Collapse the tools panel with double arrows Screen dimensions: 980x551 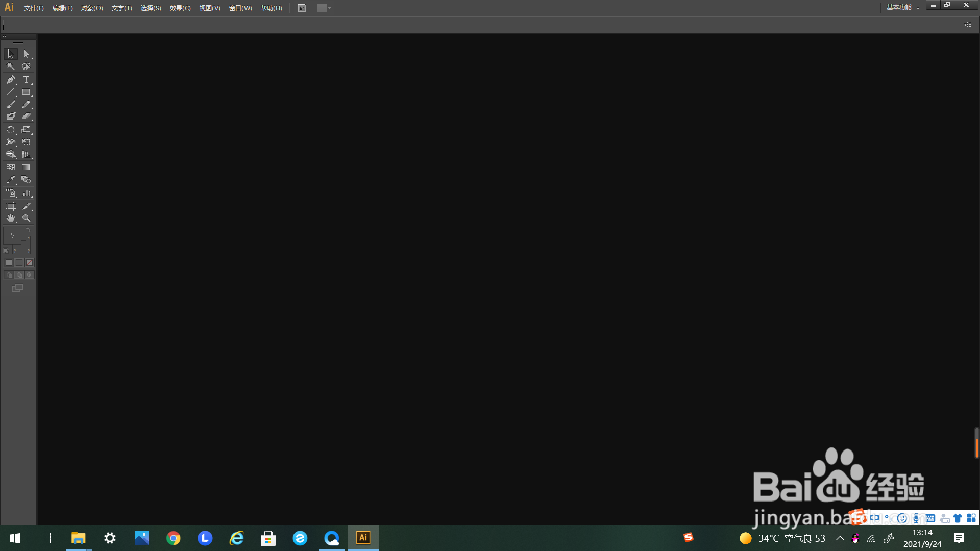pyautogui.click(x=5, y=37)
